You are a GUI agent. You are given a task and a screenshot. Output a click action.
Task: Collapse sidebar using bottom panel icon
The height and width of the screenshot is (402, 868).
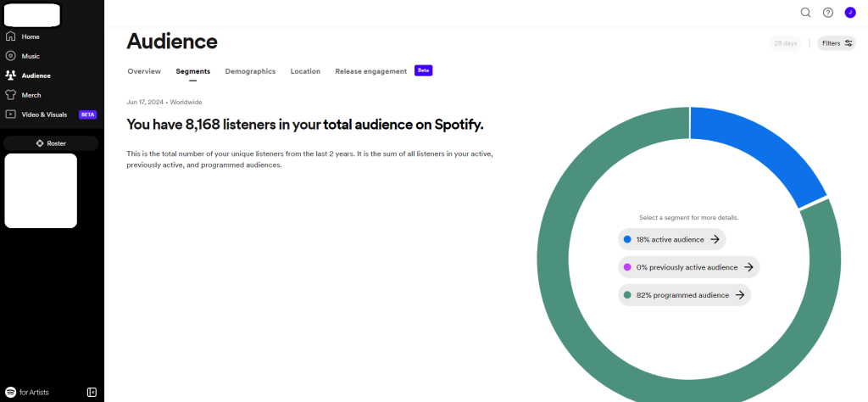[92, 392]
